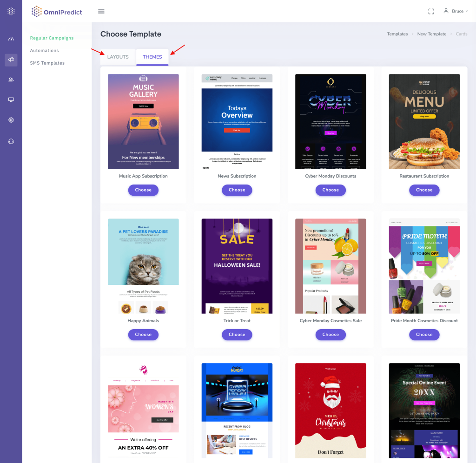
Task: Select the Happy Animals cat thumbnail
Action: (143, 266)
